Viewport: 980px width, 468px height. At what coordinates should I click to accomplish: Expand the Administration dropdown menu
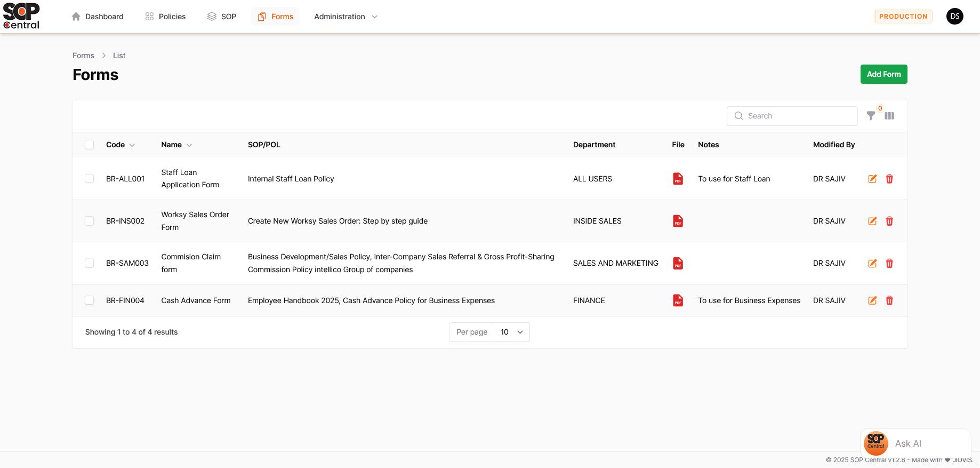pyautogui.click(x=346, y=17)
